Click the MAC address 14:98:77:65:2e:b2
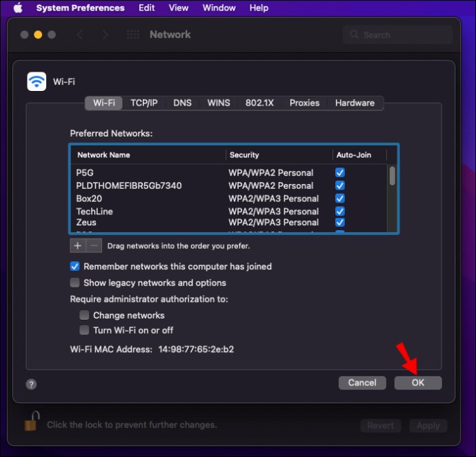This screenshot has height=457, width=476. (196, 349)
